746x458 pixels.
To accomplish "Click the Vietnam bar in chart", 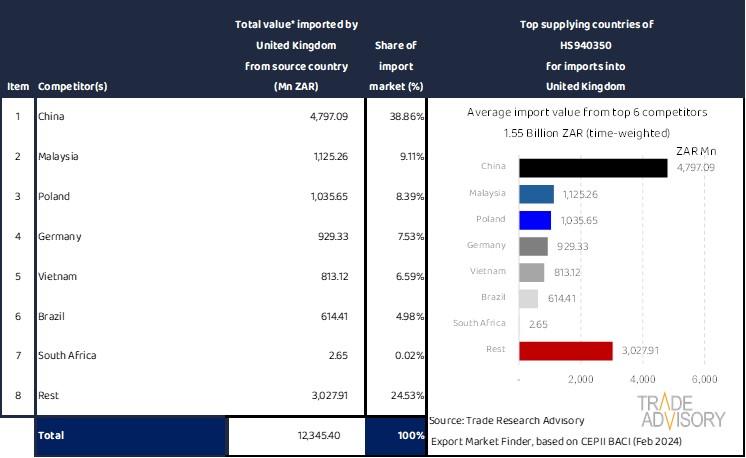I will (532, 272).
